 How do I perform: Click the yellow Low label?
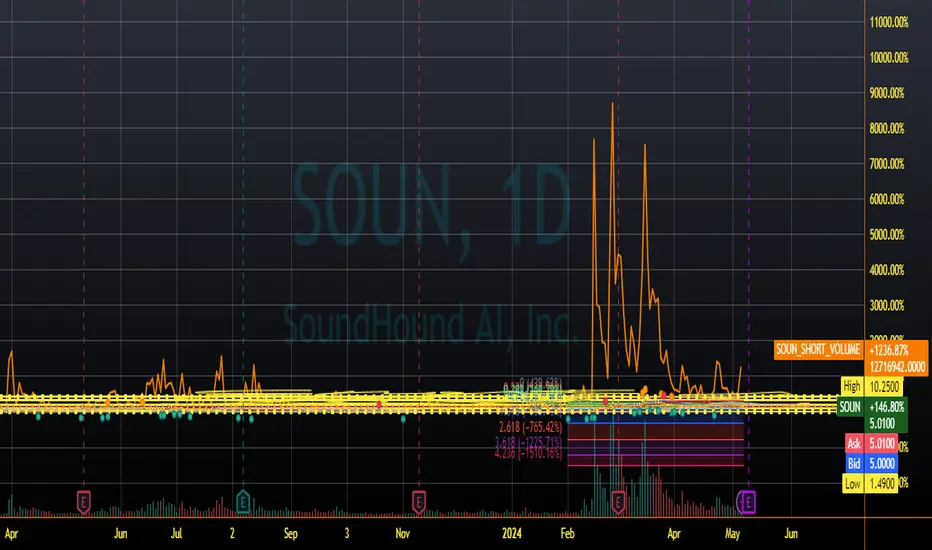852,483
